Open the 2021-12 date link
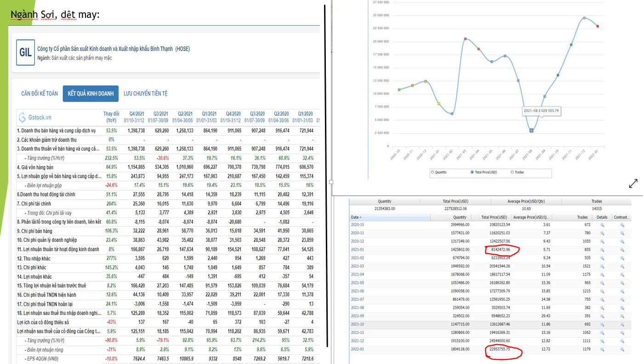This screenshot has width=643, height=364. (357, 340)
